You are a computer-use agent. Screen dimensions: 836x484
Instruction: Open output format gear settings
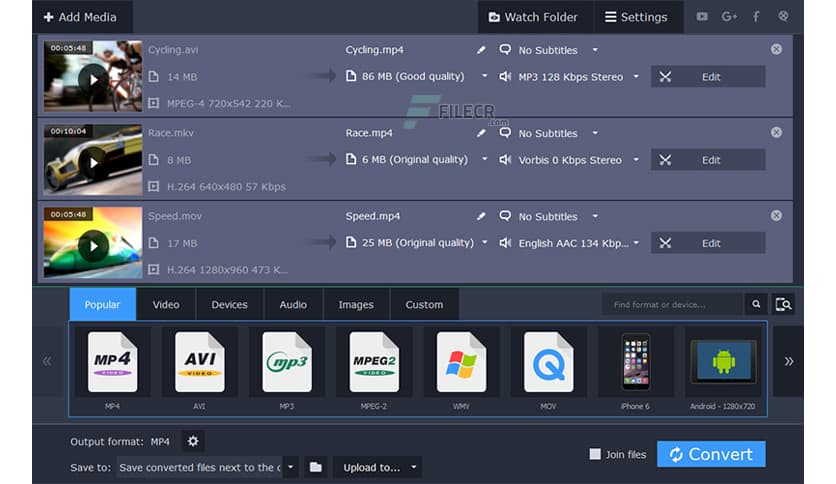click(193, 441)
